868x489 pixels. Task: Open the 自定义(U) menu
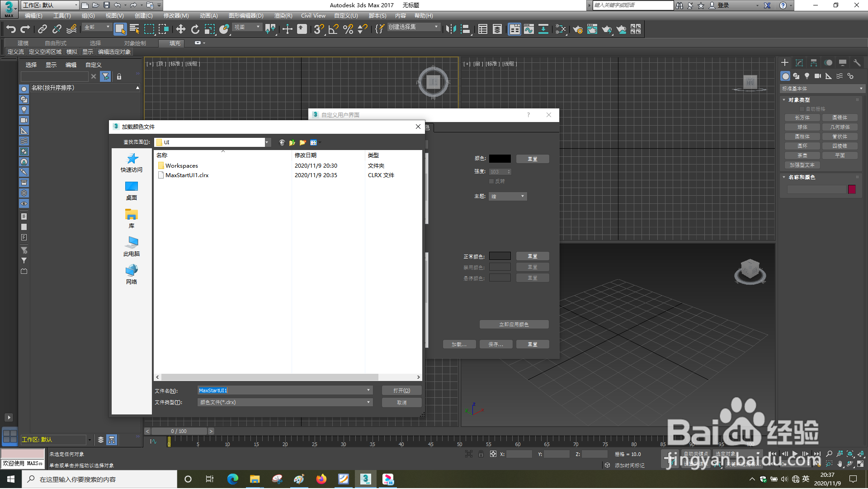tap(346, 15)
